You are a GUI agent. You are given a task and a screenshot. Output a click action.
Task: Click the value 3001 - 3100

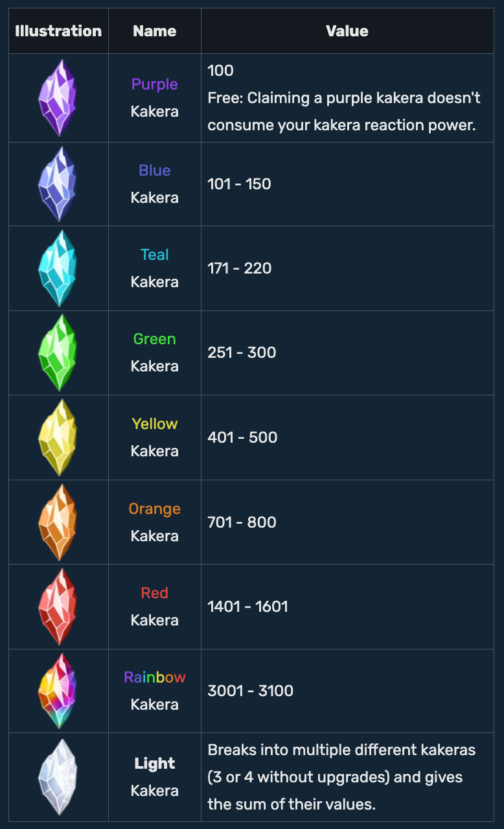(x=250, y=691)
